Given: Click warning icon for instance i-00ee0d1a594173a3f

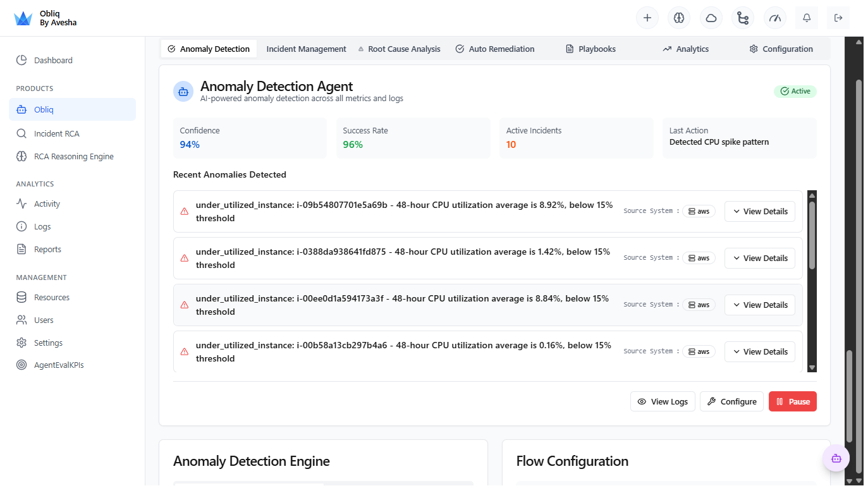Looking at the screenshot, I should click(185, 305).
